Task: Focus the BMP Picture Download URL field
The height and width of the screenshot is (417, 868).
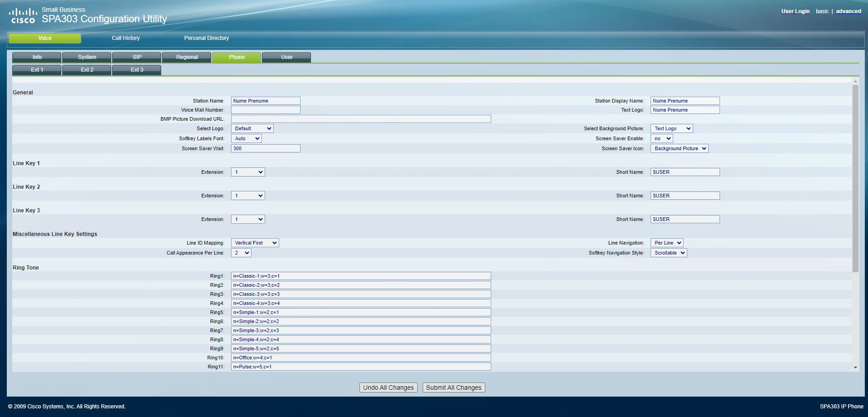Action: (360, 119)
